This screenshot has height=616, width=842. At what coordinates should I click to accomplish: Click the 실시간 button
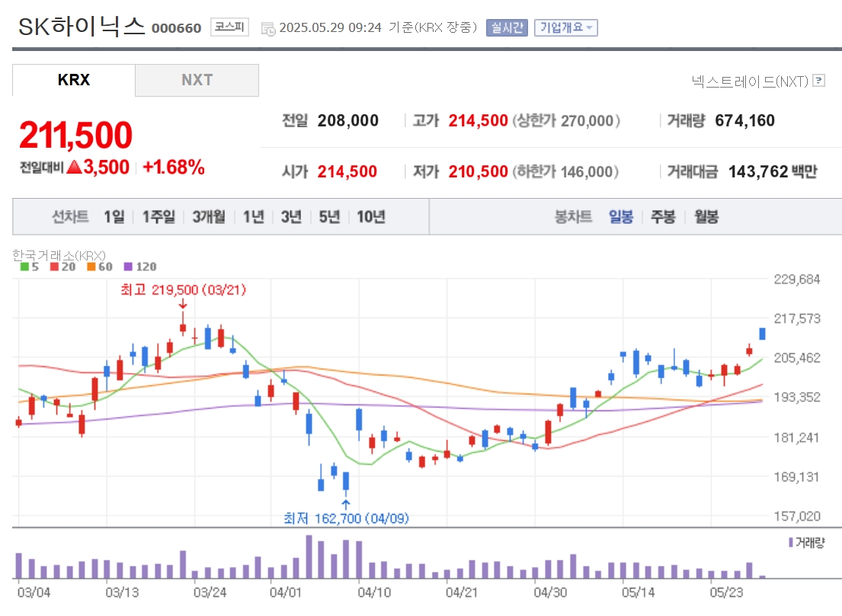point(507,27)
